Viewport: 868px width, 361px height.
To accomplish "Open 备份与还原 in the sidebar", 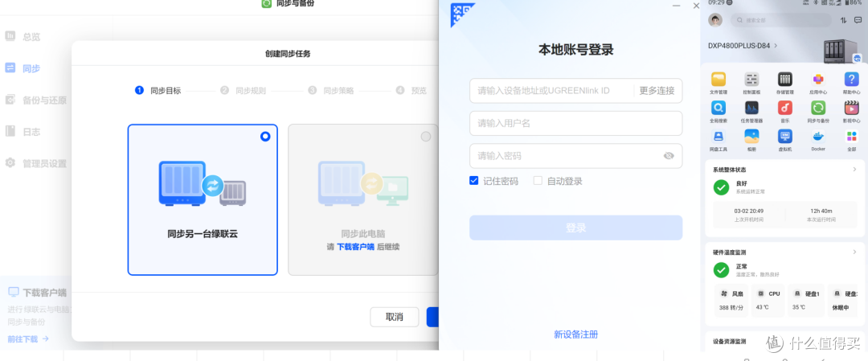I will [36, 101].
